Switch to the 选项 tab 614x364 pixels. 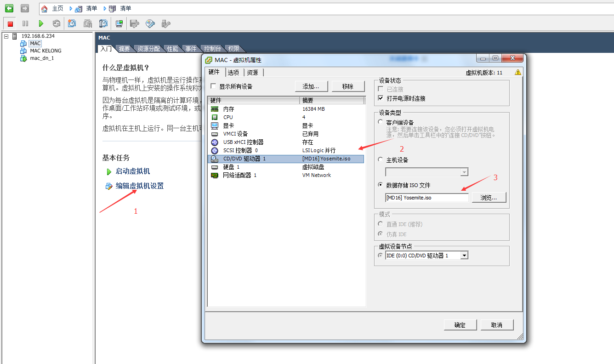pyautogui.click(x=233, y=72)
